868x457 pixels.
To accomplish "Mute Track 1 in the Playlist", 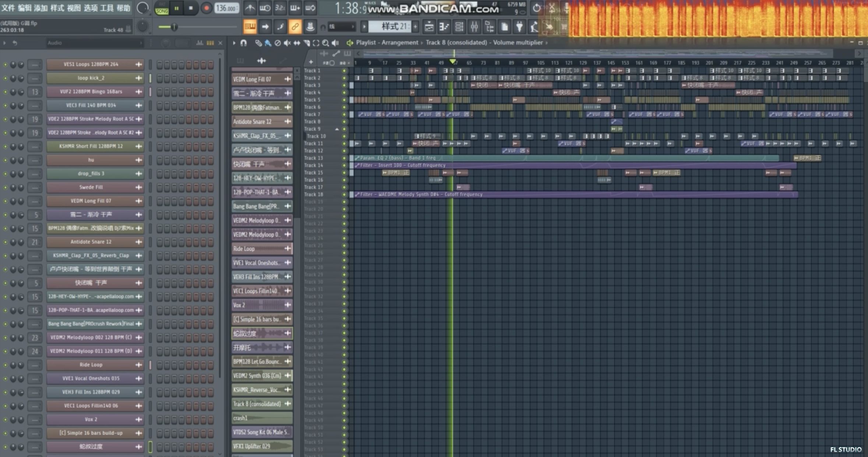I will click(x=344, y=71).
